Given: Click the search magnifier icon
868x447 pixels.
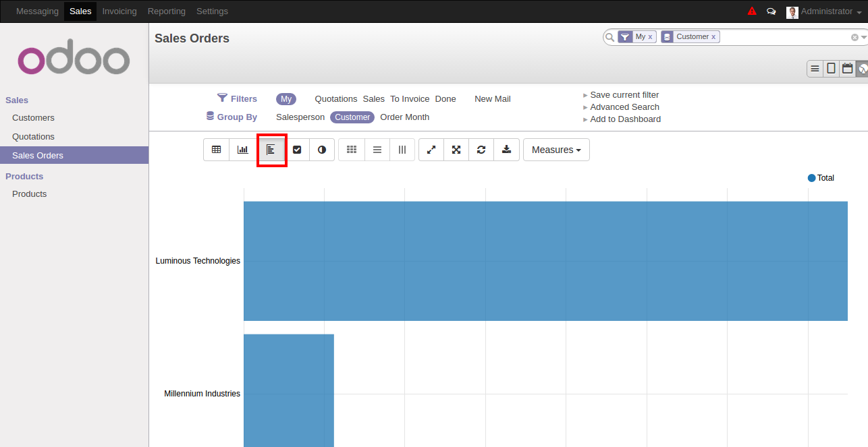Looking at the screenshot, I should [610, 37].
